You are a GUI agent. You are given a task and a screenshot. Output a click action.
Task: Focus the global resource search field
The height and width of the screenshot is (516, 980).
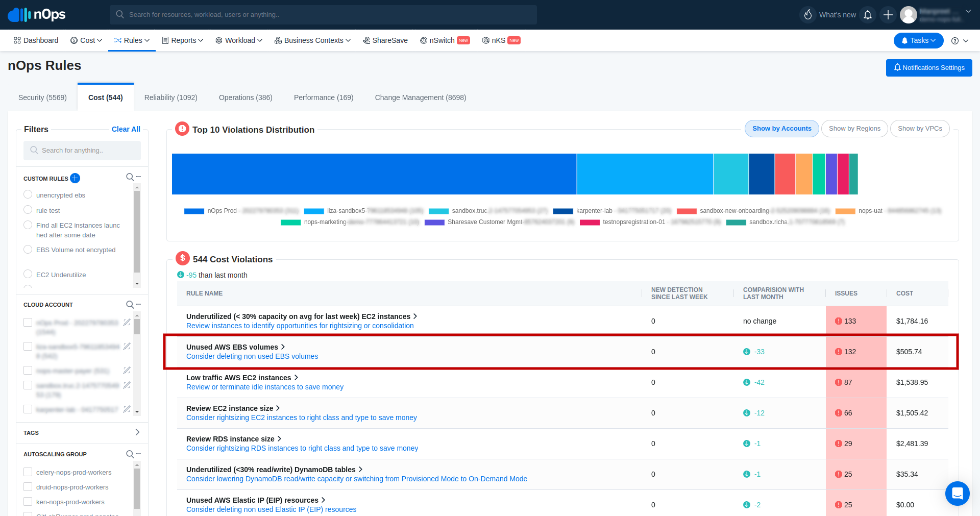tap(323, 15)
